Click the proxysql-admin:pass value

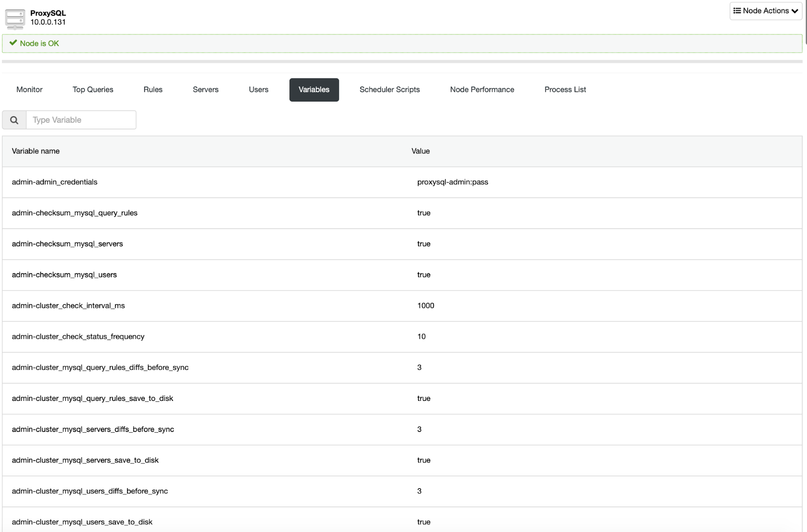[453, 182]
